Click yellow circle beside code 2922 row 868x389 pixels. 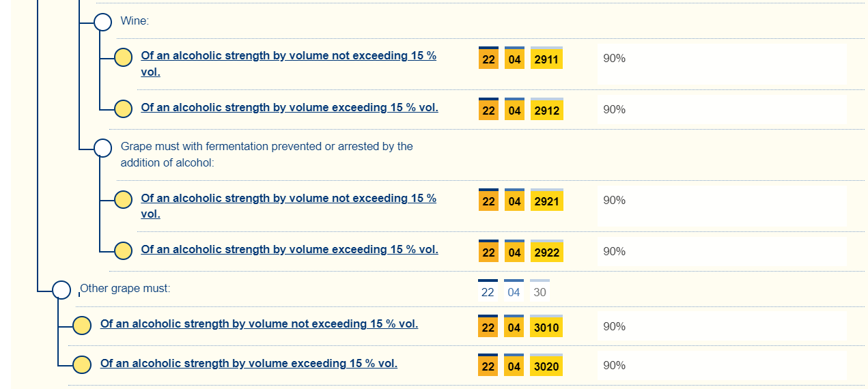coord(123,251)
